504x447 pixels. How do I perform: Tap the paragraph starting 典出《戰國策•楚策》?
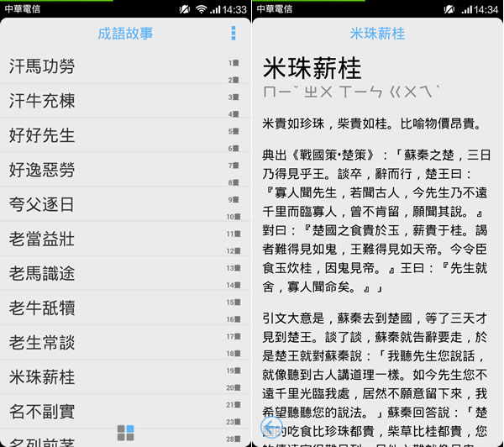coord(376,221)
